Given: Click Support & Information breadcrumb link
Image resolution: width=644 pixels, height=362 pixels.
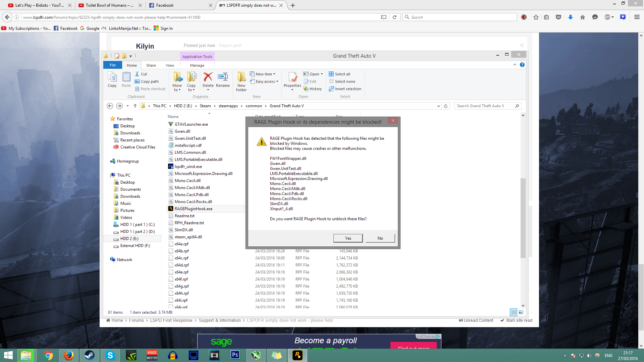Looking at the screenshot, I should point(220,320).
